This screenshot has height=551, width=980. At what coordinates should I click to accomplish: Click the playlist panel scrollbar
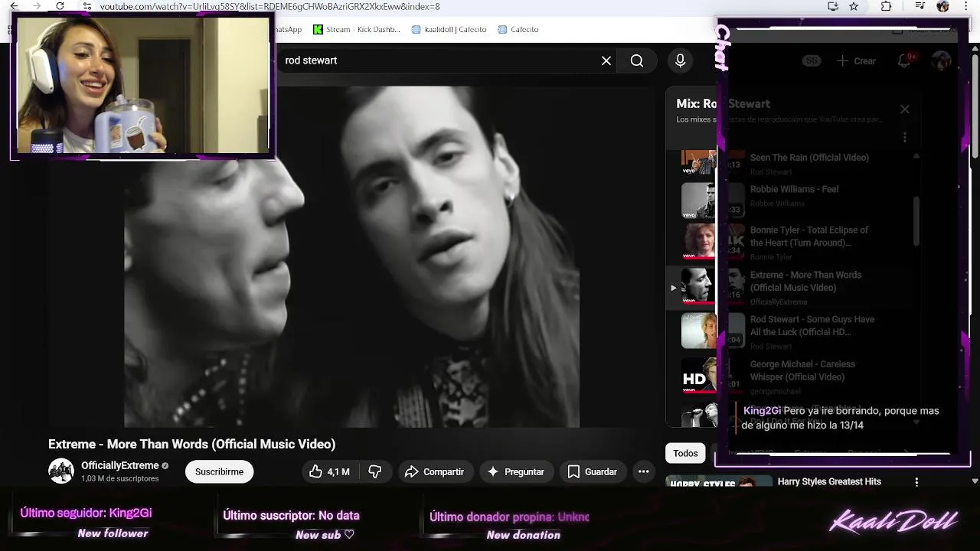pos(916,222)
